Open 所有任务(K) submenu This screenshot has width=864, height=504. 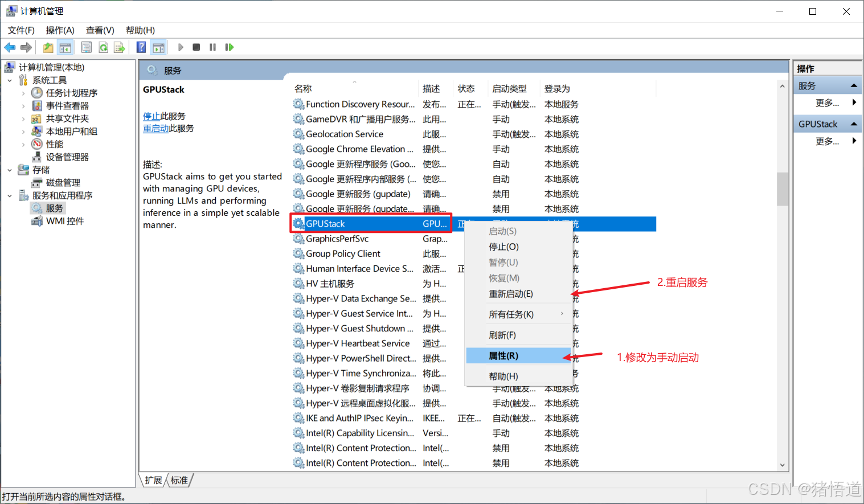pos(519,314)
